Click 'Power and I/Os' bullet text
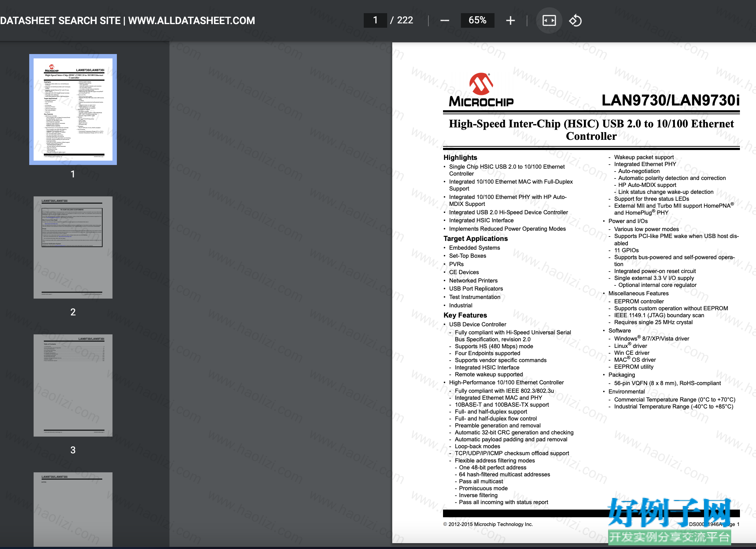Image resolution: width=756 pixels, height=549 pixels. tap(628, 221)
